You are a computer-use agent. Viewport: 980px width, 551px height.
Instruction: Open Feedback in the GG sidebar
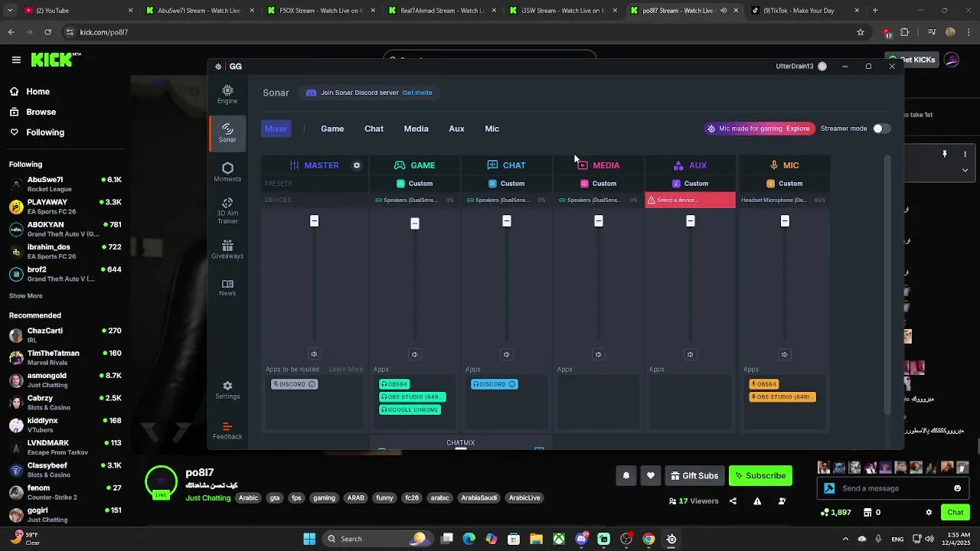tap(227, 431)
